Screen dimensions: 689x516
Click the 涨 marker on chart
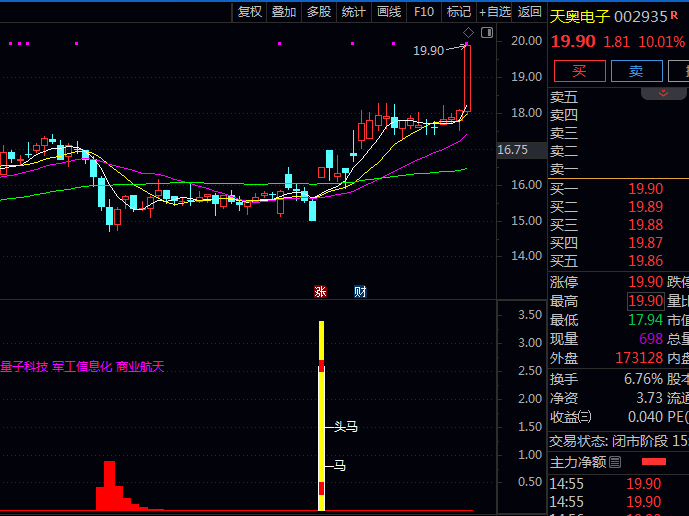pyautogui.click(x=320, y=291)
